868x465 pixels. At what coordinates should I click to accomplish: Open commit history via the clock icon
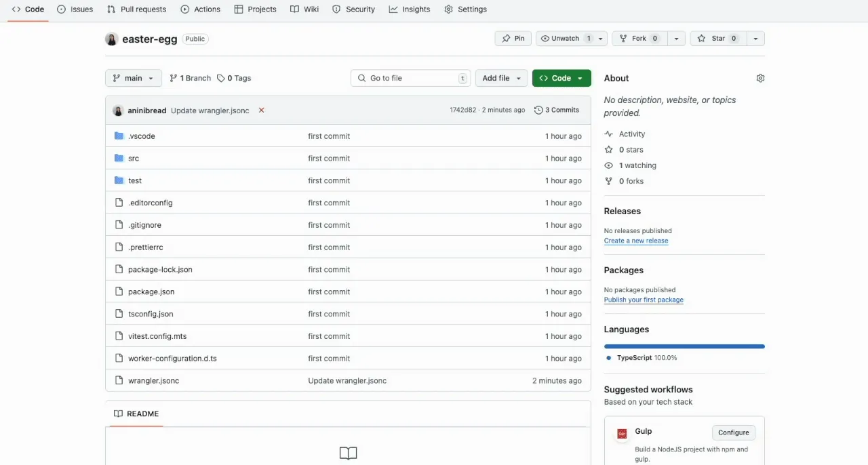538,109
